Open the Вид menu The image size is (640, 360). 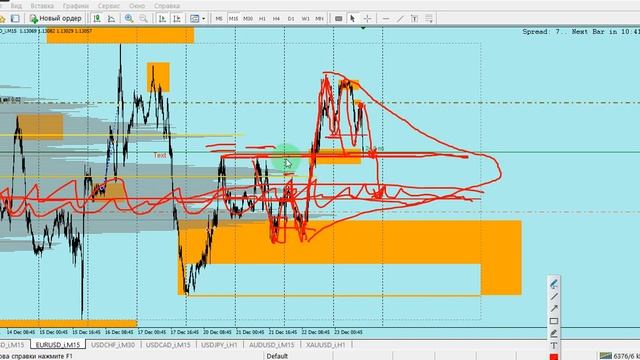pos(16,6)
